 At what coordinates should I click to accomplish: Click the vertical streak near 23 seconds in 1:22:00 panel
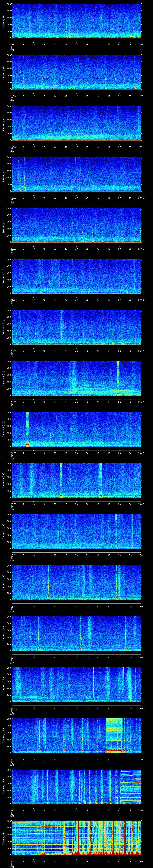tap(62, 326)
